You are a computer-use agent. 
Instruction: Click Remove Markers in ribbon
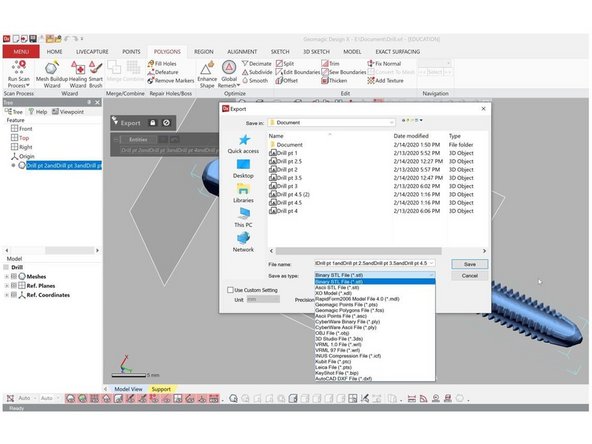[170, 80]
